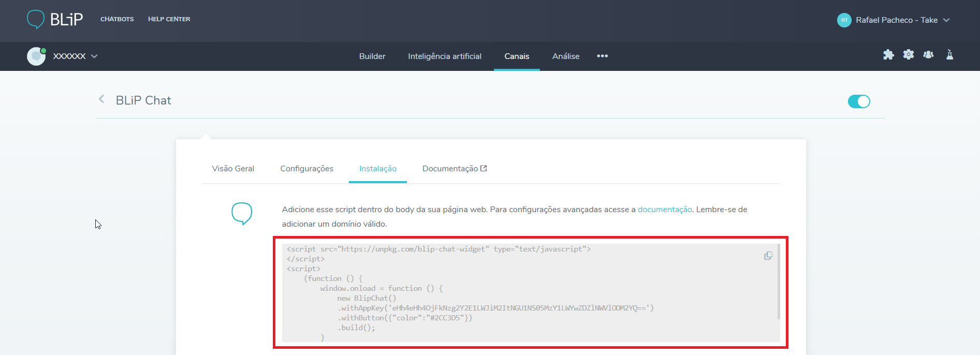The width and height of the screenshot is (980, 355).
Task: Open bot settings via gear icon
Action: 909,55
